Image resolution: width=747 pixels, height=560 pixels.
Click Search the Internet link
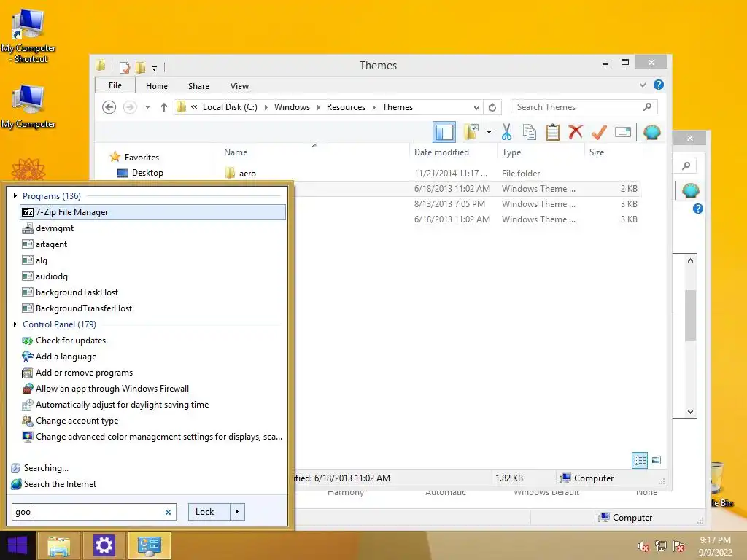point(60,484)
